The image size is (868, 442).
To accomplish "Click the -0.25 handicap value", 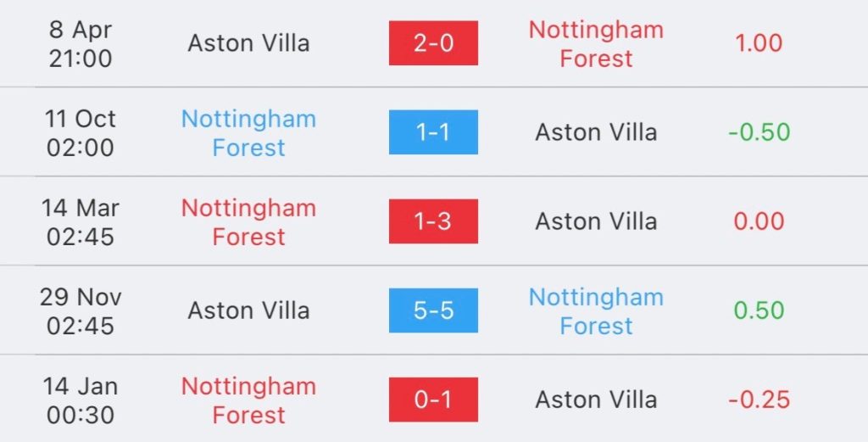I will pyautogui.click(x=759, y=400).
